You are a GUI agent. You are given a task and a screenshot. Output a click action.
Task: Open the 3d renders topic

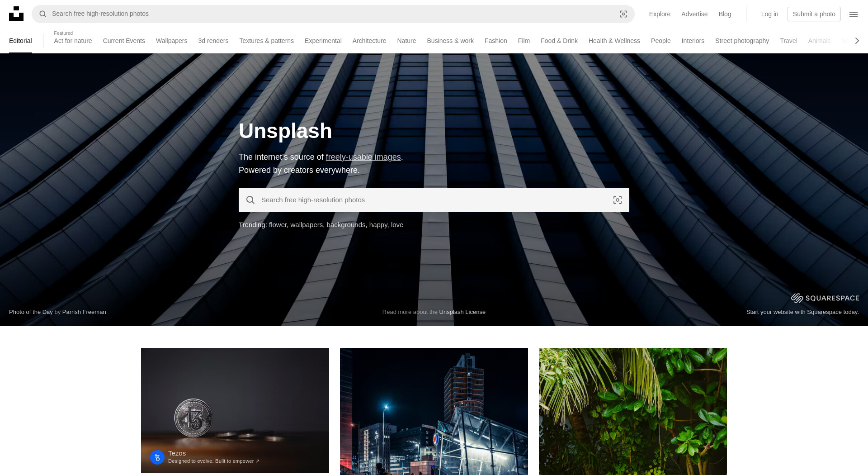click(x=213, y=41)
